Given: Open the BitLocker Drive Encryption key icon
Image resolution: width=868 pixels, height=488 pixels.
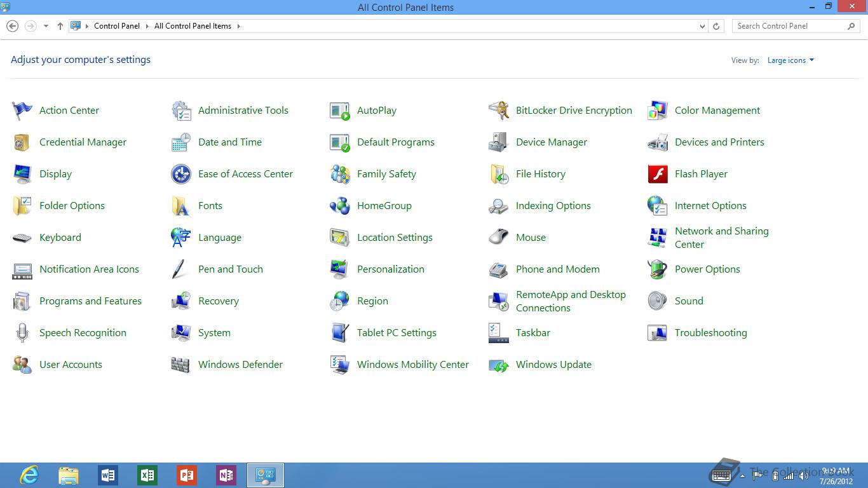Looking at the screenshot, I should coord(499,111).
